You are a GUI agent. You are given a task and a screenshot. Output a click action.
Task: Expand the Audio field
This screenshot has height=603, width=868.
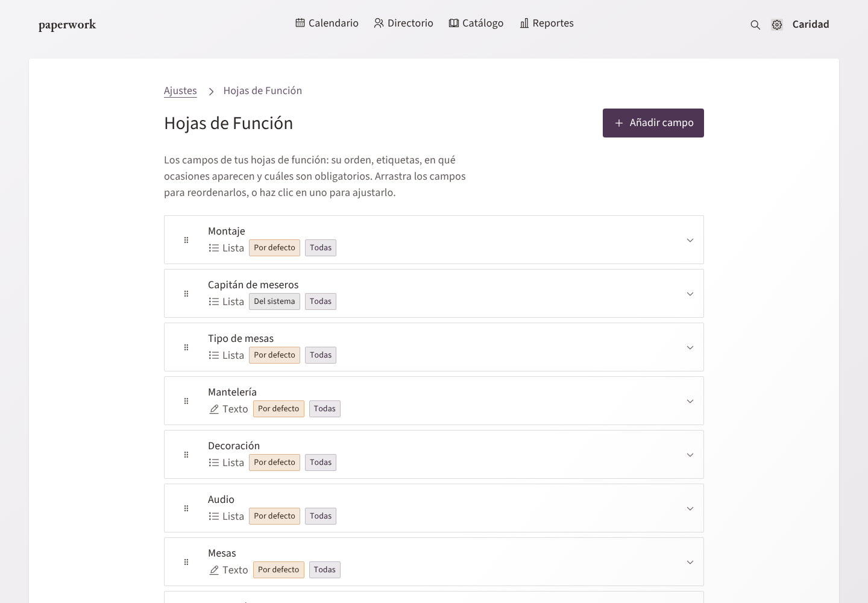690,508
